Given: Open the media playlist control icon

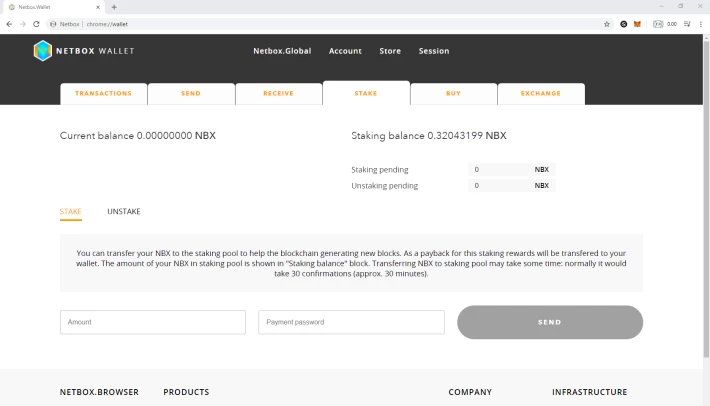Looking at the screenshot, I should coord(687,24).
